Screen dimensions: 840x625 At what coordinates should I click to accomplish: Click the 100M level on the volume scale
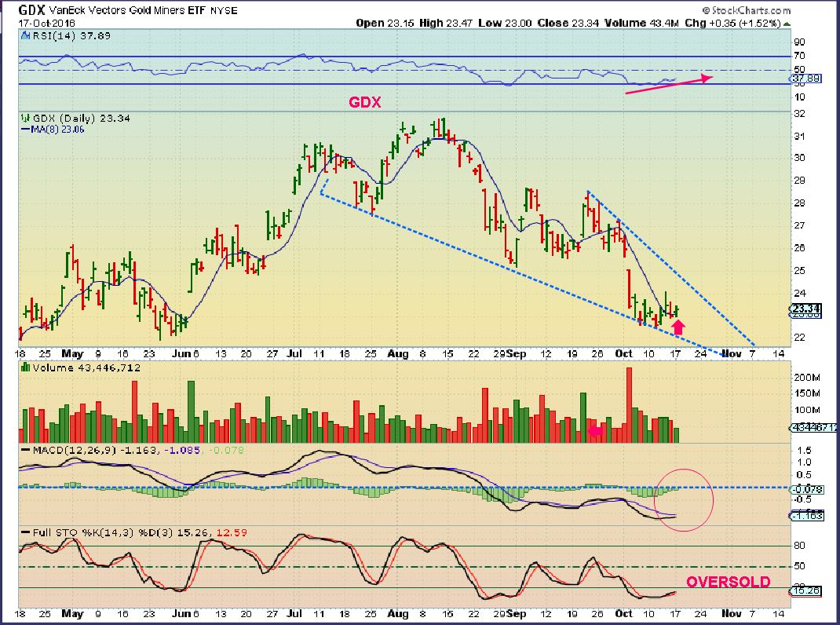[807, 410]
